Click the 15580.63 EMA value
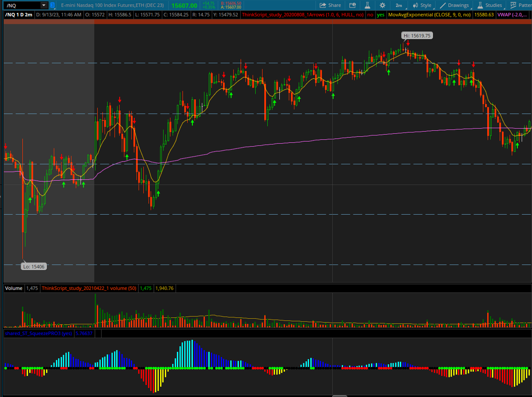The width and height of the screenshot is (532, 397). (484, 15)
